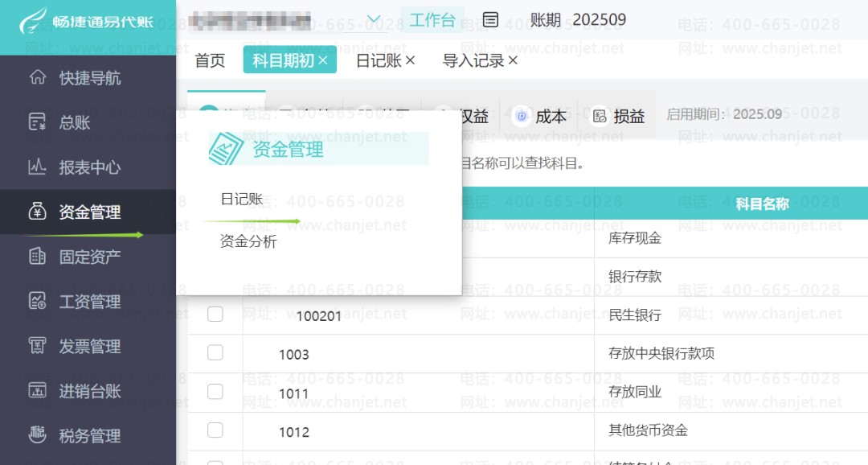Click the 成本 category icon
The width and height of the screenshot is (868, 465).
(x=522, y=116)
